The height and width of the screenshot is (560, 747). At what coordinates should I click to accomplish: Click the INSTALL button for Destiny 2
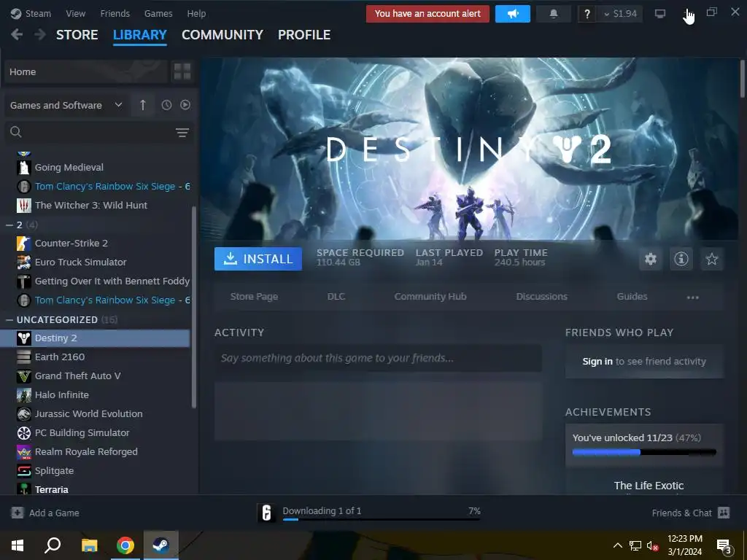tap(258, 259)
